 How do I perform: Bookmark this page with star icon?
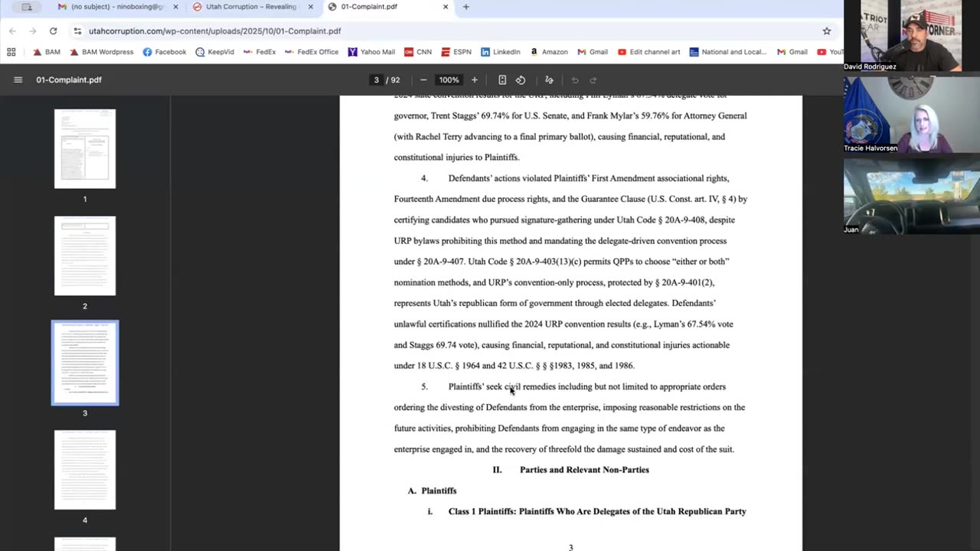pyautogui.click(x=827, y=31)
